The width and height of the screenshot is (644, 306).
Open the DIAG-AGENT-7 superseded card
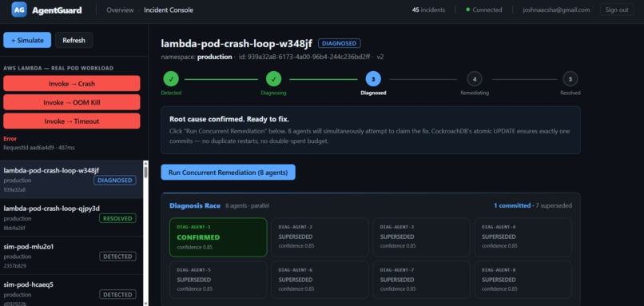click(421, 280)
